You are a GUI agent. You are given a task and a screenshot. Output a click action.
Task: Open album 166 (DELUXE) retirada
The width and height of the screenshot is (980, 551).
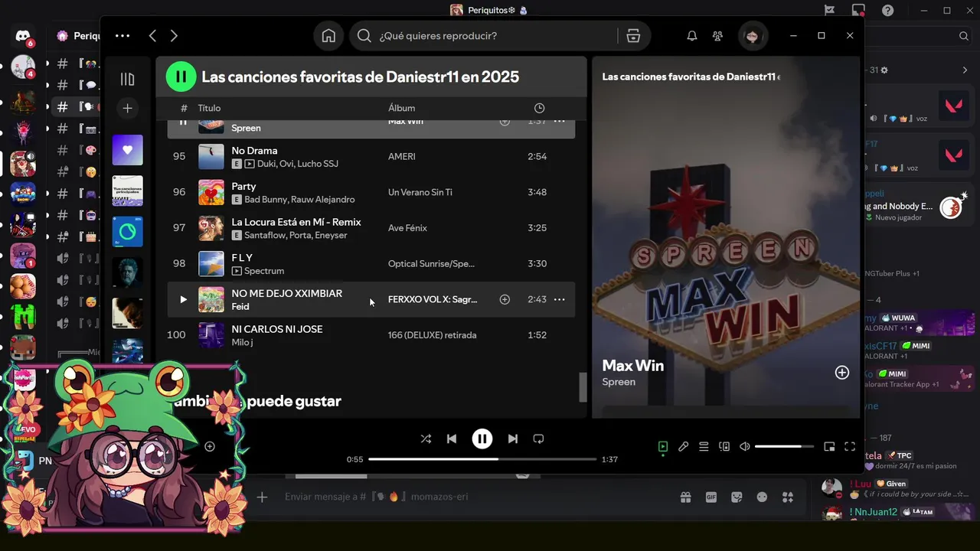(x=432, y=335)
